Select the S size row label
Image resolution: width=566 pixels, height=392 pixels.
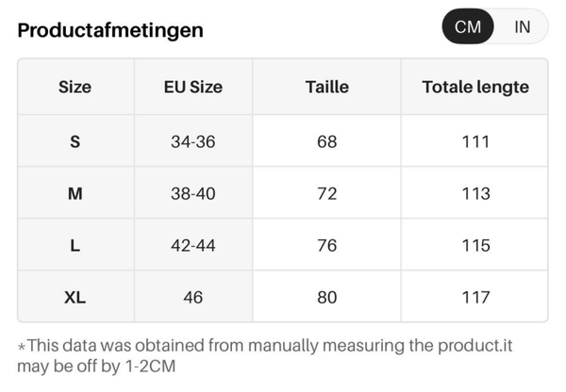coord(75,141)
